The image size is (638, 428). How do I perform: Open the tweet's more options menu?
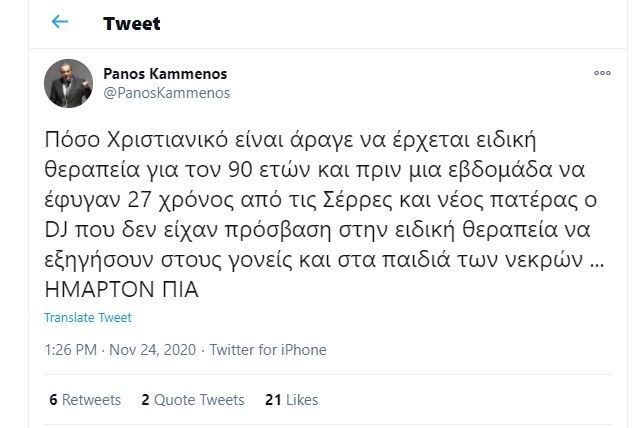(x=602, y=74)
